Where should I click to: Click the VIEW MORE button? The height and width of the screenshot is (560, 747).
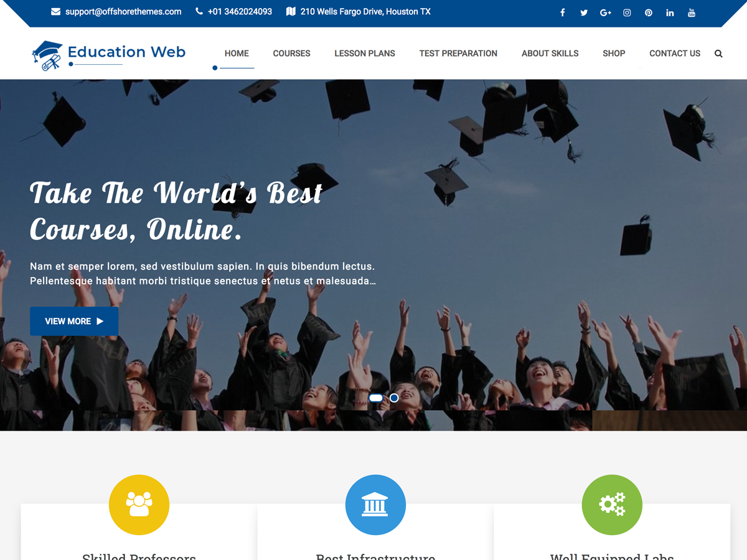74,321
